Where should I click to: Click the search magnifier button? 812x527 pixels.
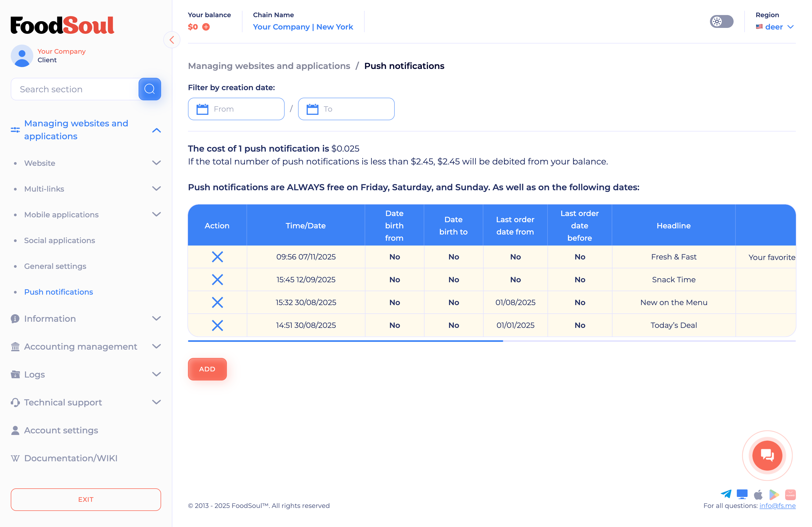point(150,89)
